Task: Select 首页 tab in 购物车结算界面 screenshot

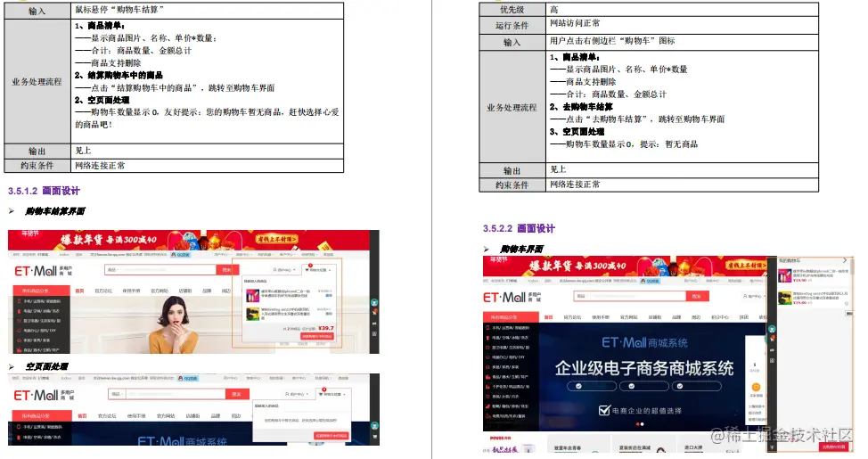Action: coord(79,291)
